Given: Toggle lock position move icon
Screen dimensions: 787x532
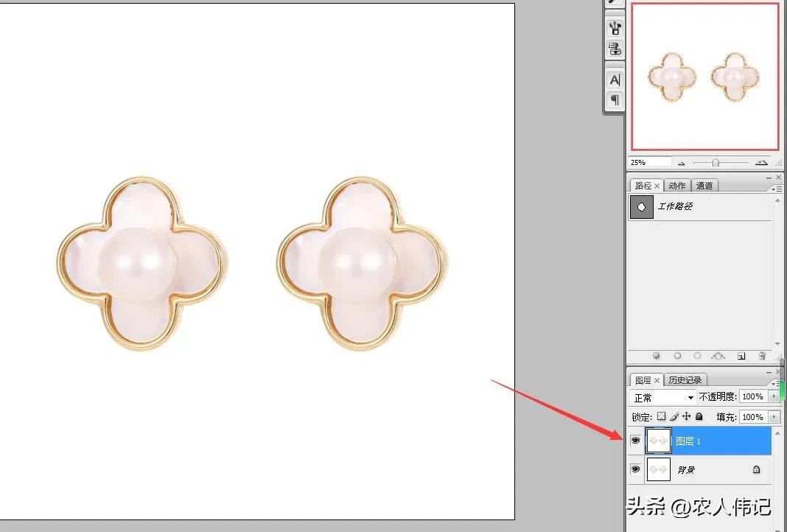Looking at the screenshot, I should pos(686,416).
